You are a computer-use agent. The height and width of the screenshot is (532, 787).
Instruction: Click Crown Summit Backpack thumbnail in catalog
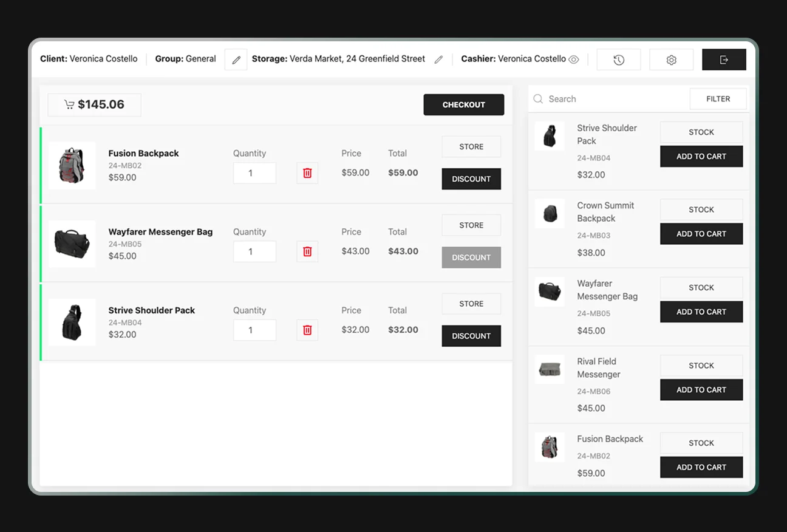point(550,214)
